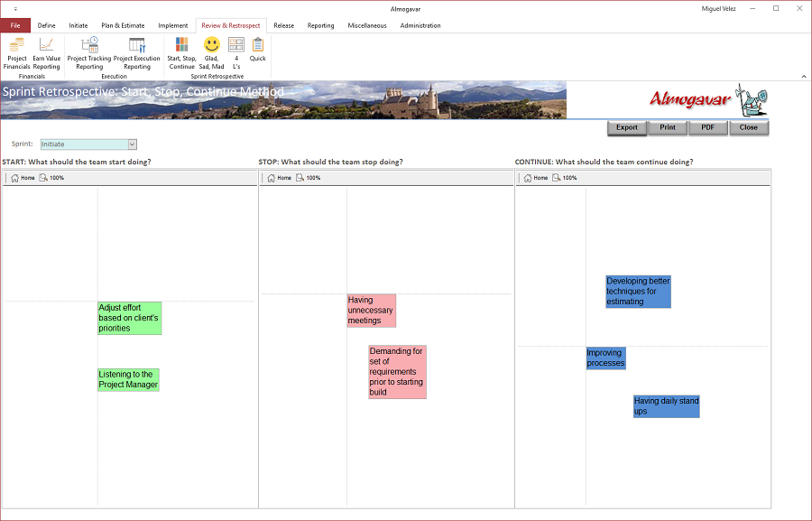Click Home icon in START panel
This screenshot has height=521, width=812.
(x=23, y=178)
